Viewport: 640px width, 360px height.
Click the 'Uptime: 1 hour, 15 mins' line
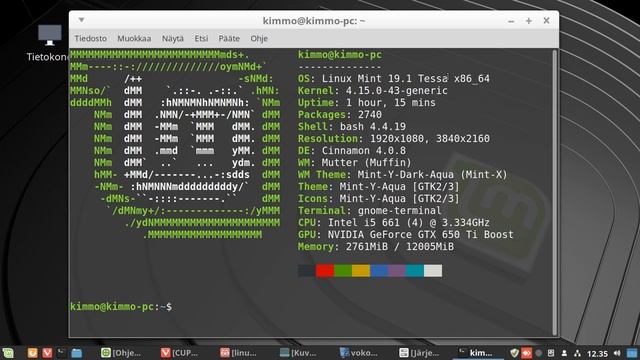[x=367, y=102]
